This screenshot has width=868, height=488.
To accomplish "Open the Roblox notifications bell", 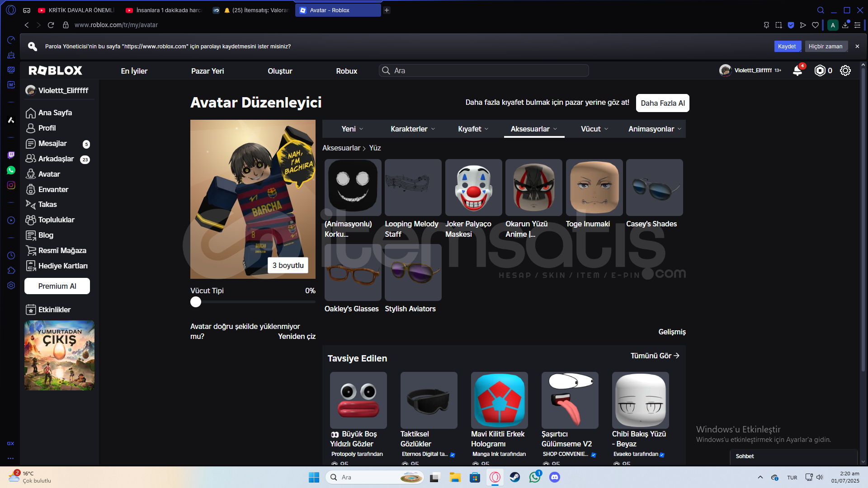I will click(797, 70).
